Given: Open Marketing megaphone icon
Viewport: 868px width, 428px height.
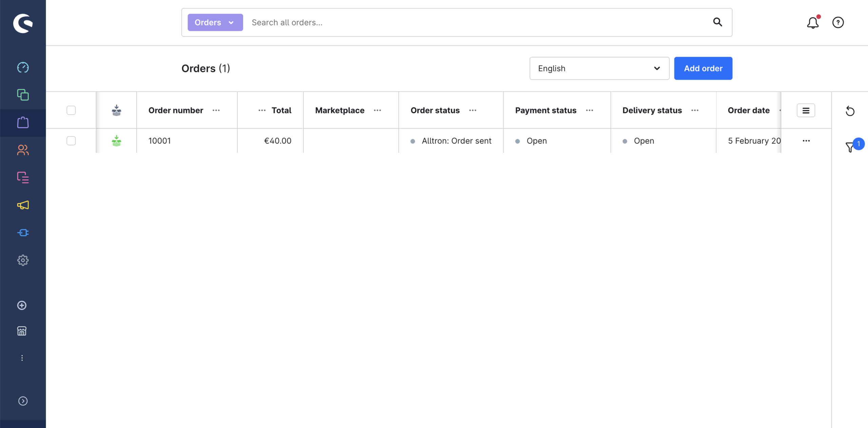Looking at the screenshot, I should pos(23,205).
